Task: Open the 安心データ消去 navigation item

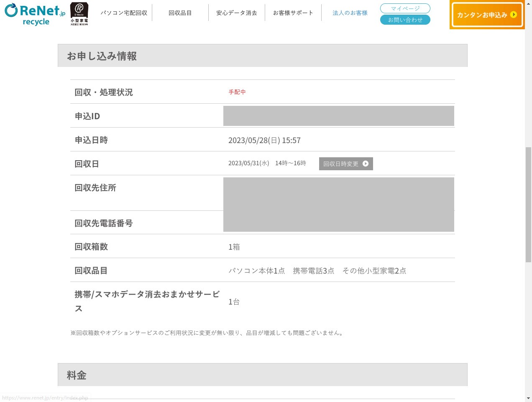Action: (x=237, y=13)
